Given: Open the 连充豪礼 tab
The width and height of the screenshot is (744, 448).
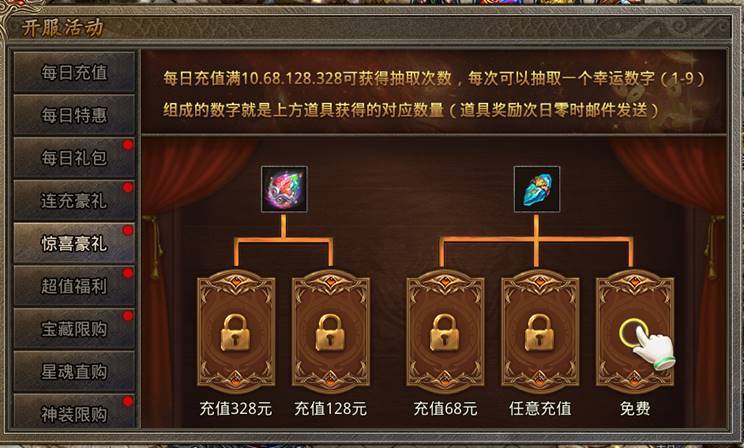Looking at the screenshot, I should click(x=74, y=200).
